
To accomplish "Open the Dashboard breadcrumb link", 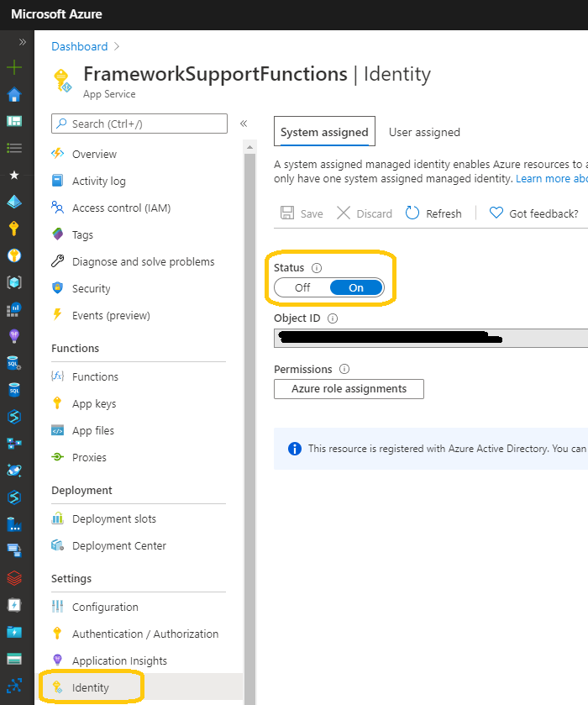I will [x=80, y=47].
